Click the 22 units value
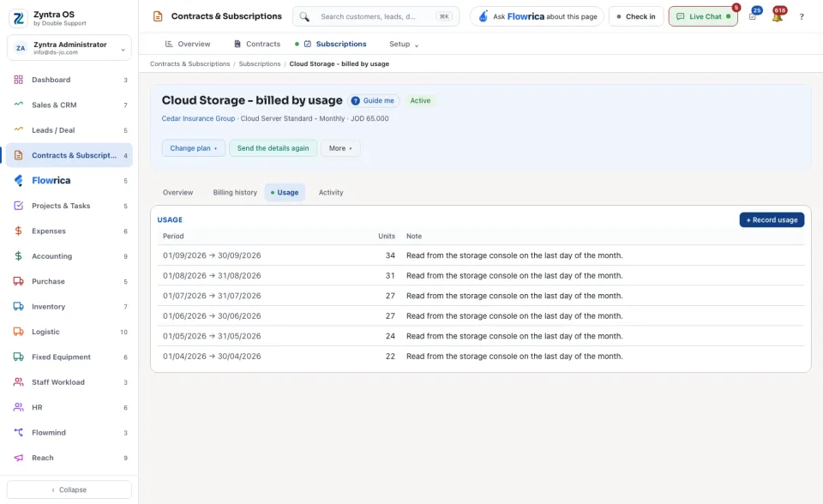This screenshot has width=823, height=504. [x=390, y=357]
